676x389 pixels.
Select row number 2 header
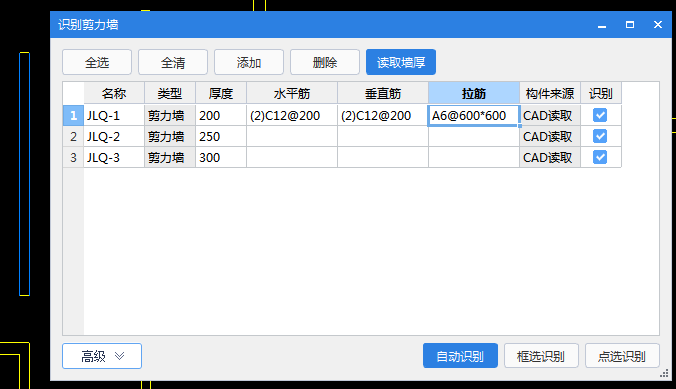[x=73, y=136]
